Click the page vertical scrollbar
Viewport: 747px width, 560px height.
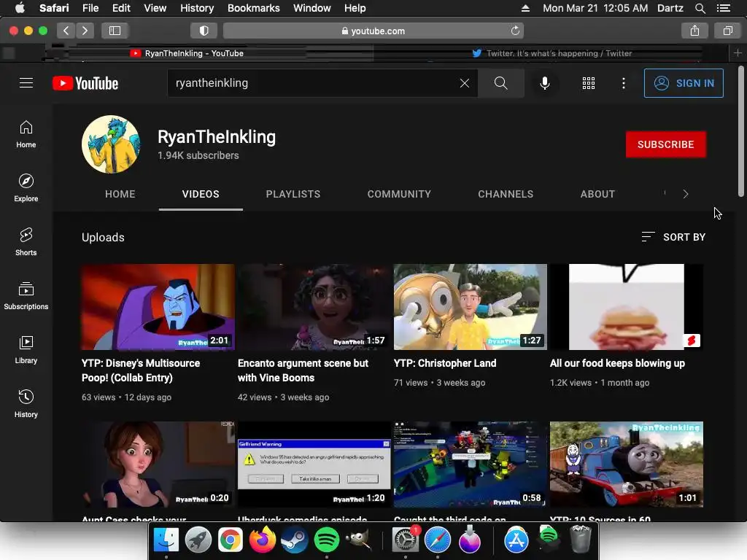(x=741, y=131)
